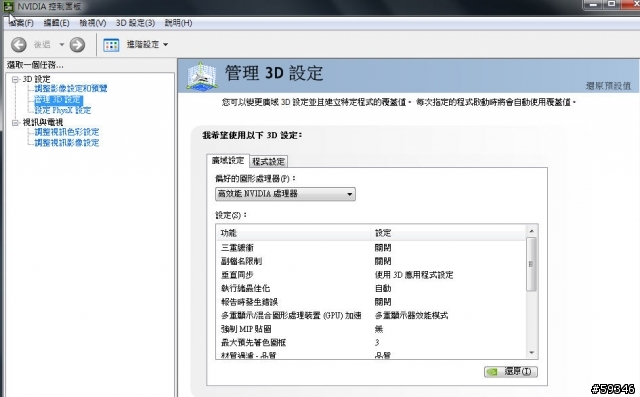Switch to the 廣域設定 tab

228,161
